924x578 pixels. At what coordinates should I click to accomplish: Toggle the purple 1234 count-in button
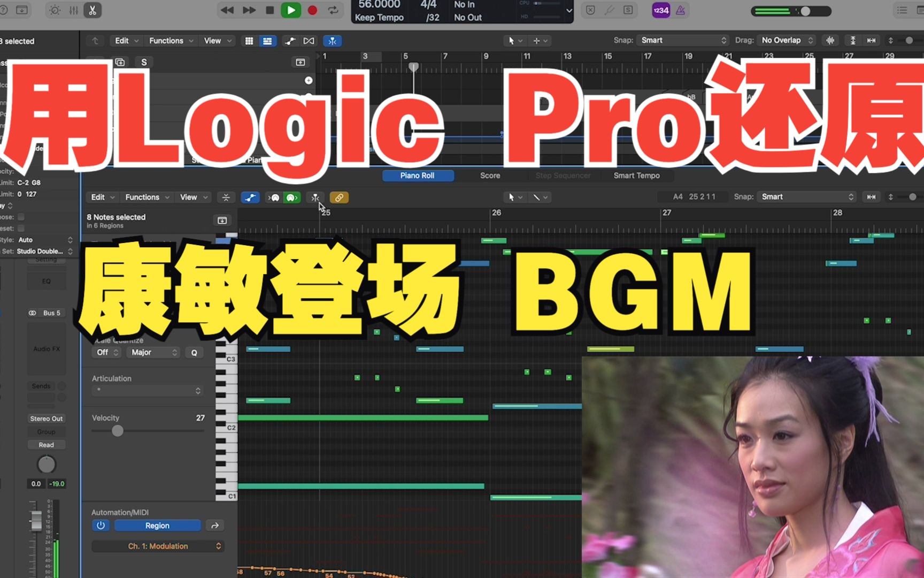coord(661,10)
